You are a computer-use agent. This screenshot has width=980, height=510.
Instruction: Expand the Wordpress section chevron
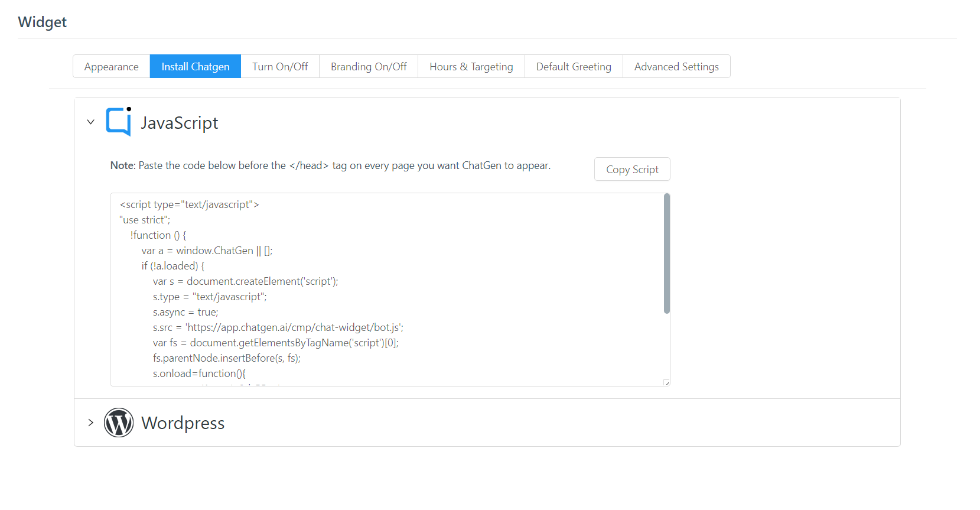click(90, 423)
